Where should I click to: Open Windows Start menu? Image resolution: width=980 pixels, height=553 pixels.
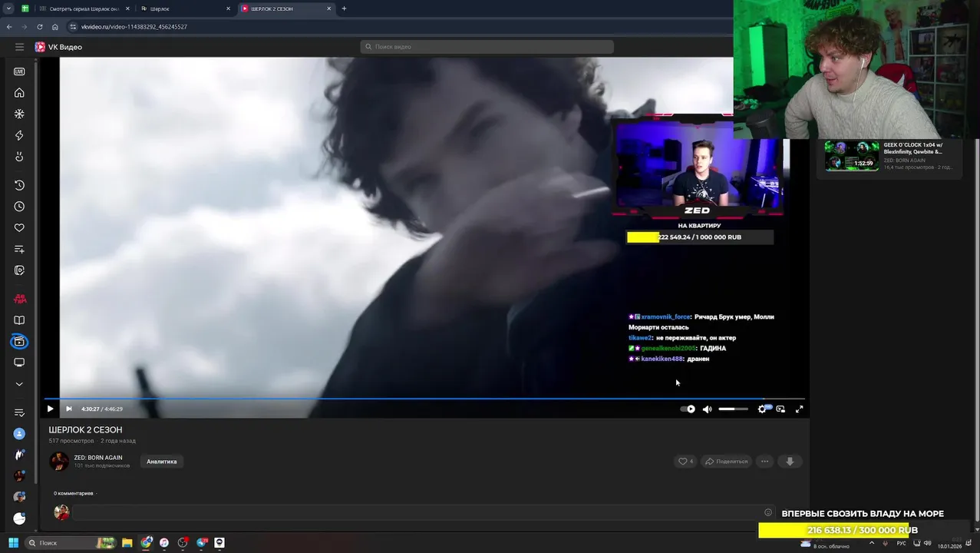coord(14,543)
